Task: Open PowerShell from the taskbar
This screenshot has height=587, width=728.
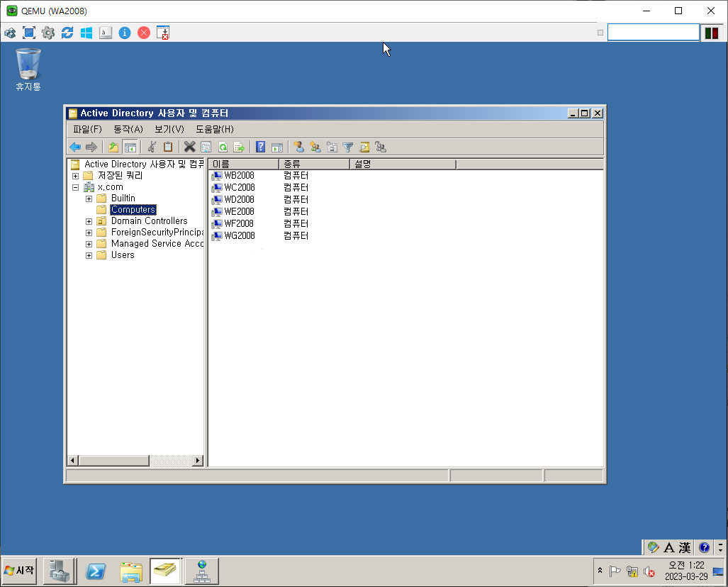Action: point(96,571)
